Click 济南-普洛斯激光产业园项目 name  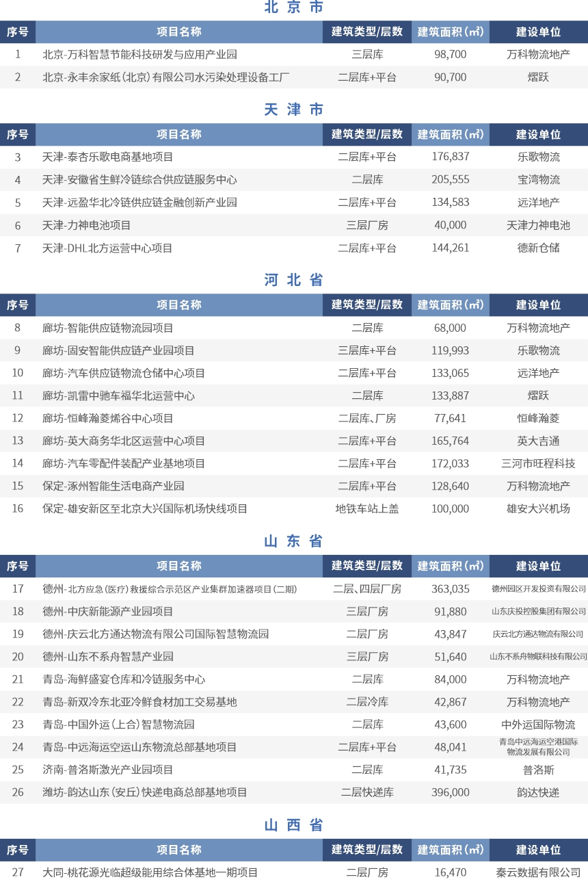coord(108,769)
